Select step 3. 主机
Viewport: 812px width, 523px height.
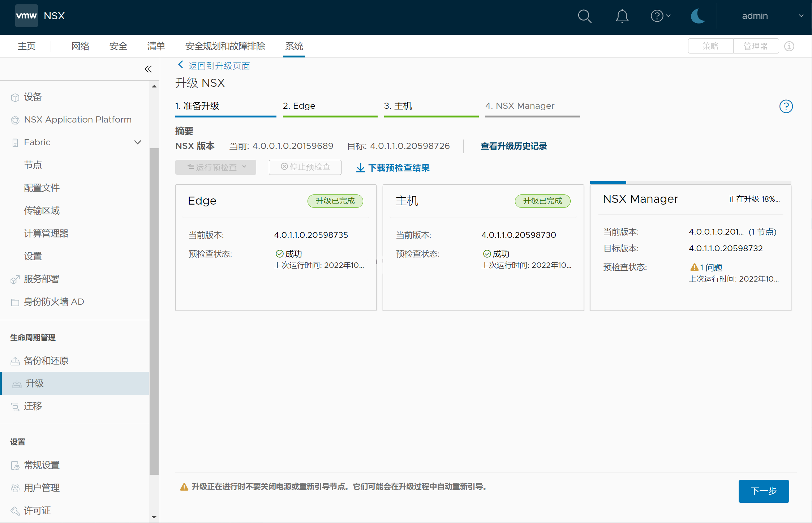[431, 108]
